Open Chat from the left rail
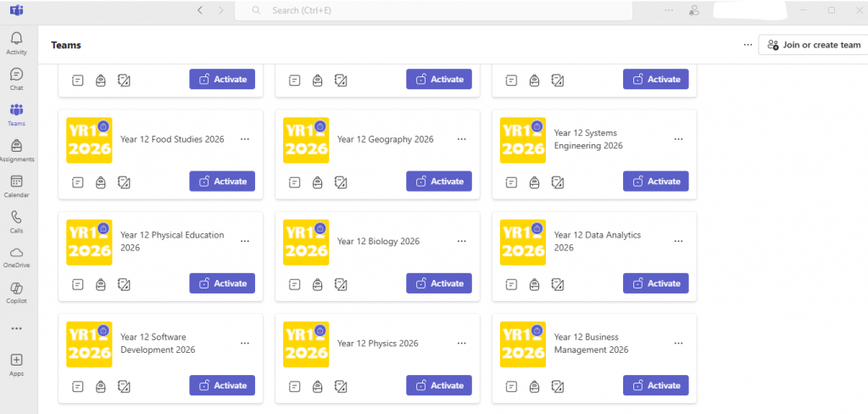The width and height of the screenshot is (868, 414). coord(16,78)
